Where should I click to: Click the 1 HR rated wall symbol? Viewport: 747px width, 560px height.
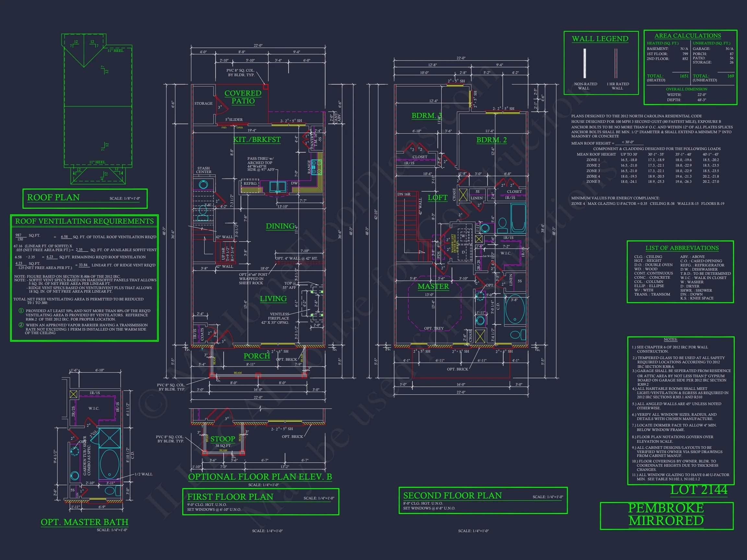(616, 64)
